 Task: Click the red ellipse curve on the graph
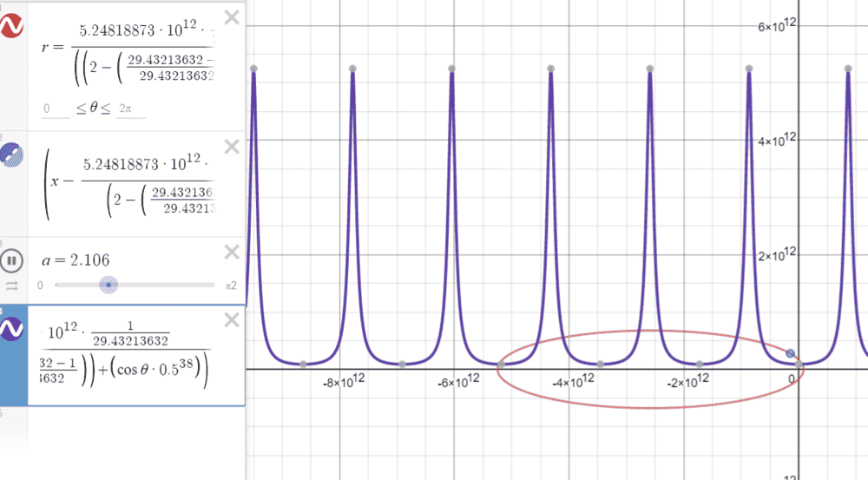click(651, 405)
